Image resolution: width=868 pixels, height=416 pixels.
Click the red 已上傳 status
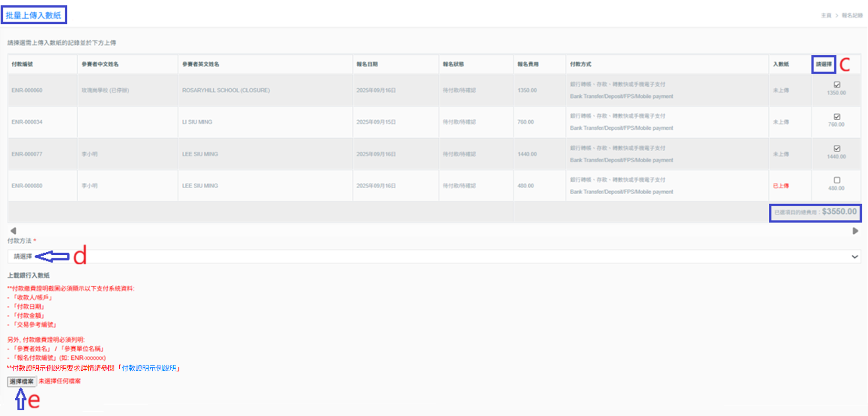point(781,186)
